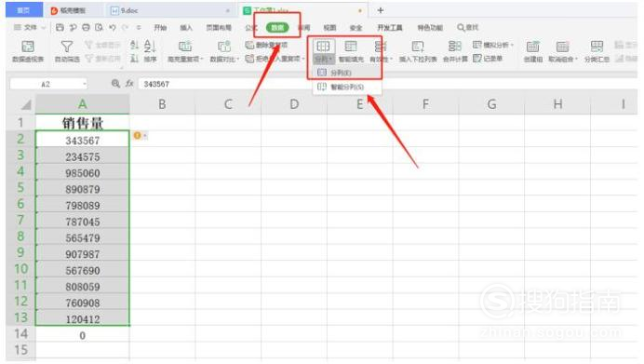Click the 销售量 header cell
This screenshot has height=364, width=644.
(x=82, y=123)
